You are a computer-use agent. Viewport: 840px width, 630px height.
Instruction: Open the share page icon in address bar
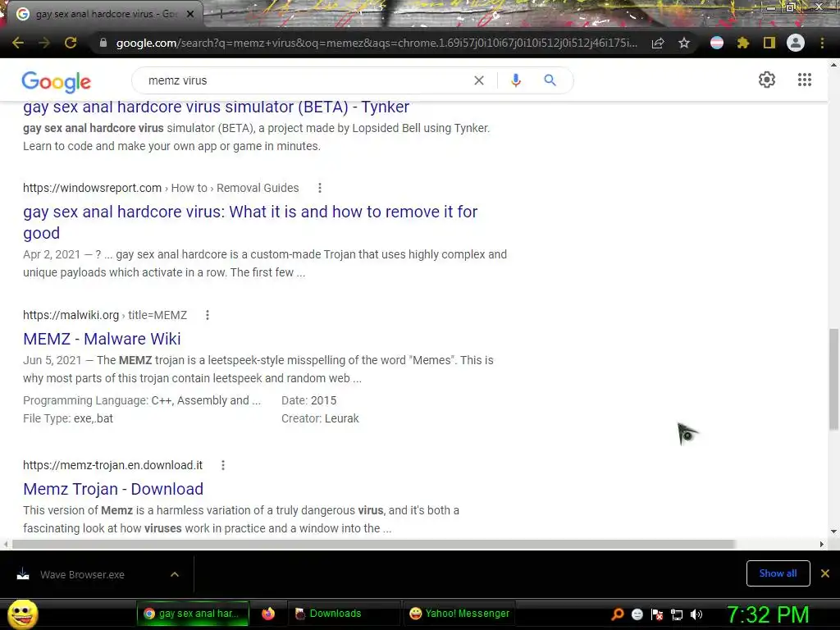coord(658,43)
